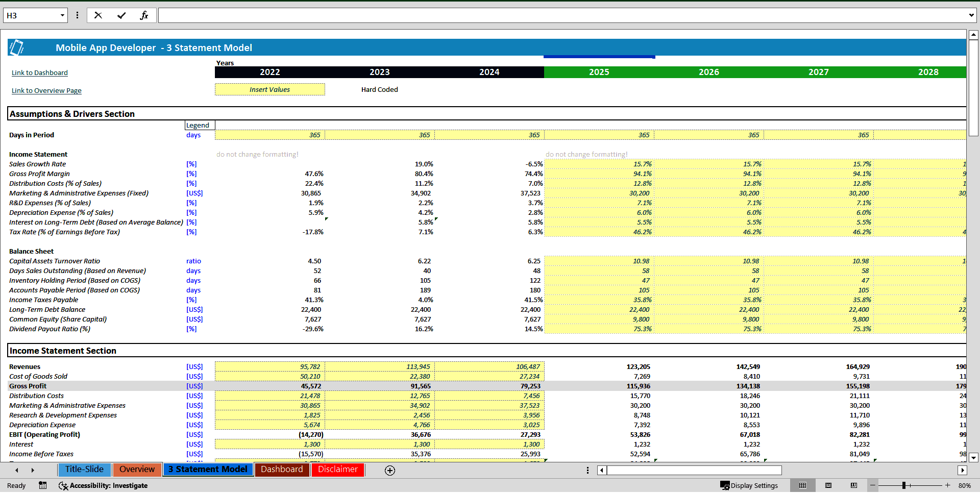Screen dimensions: 980x493
Task: Select the 3 Statement Model tab
Action: pos(208,470)
